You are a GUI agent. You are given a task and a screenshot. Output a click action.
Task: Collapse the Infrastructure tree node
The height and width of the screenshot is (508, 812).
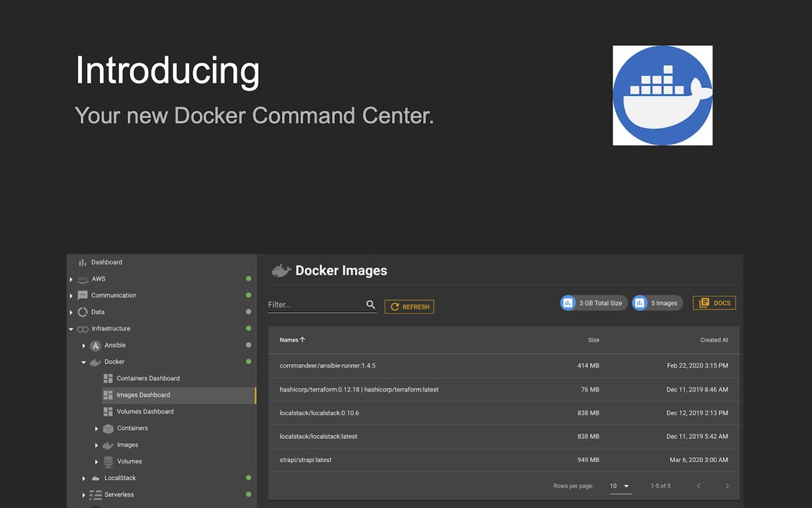(71, 329)
